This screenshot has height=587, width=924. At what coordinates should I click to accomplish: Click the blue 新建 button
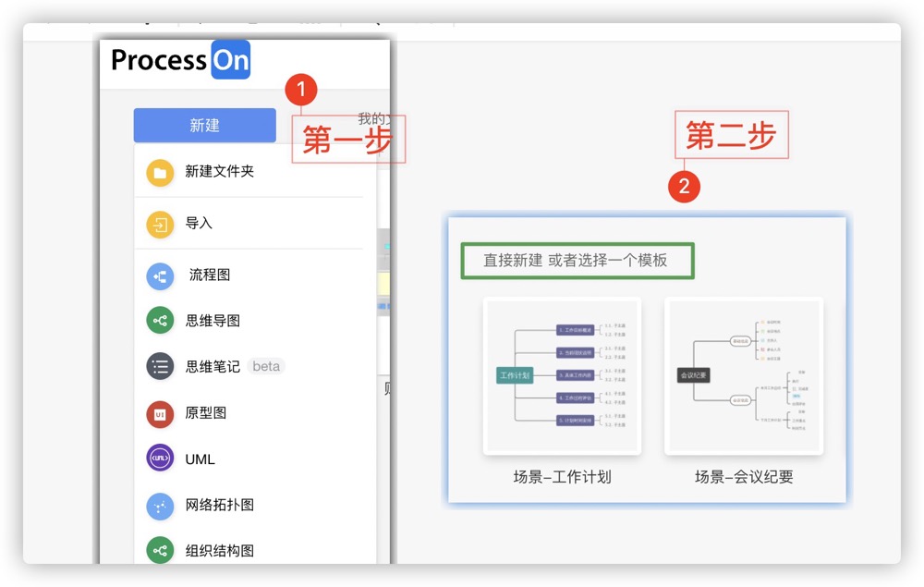point(204,125)
